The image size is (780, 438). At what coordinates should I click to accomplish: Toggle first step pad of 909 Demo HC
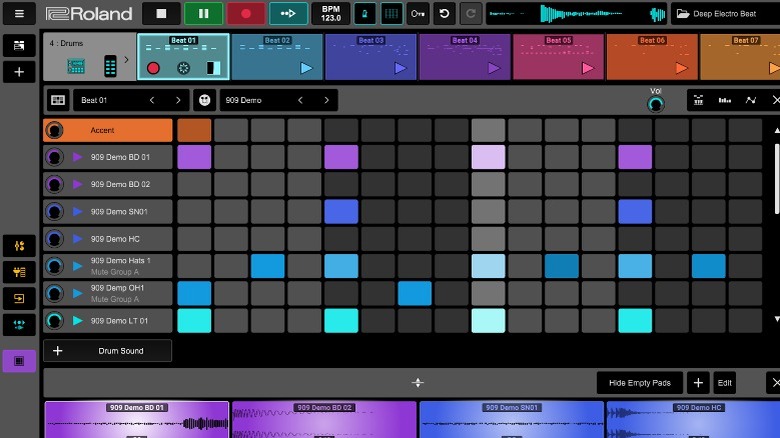[x=194, y=239]
